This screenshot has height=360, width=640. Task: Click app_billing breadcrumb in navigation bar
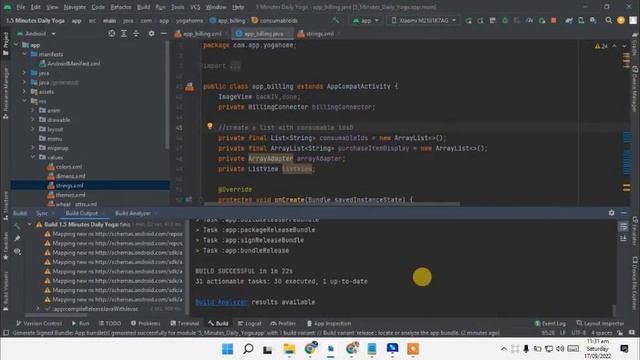tap(227, 20)
